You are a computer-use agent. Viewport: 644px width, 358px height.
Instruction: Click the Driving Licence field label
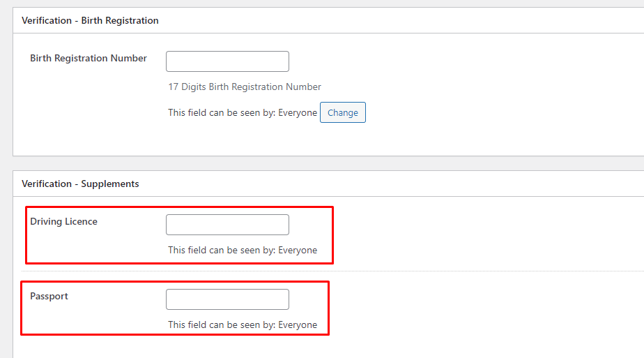pos(63,221)
